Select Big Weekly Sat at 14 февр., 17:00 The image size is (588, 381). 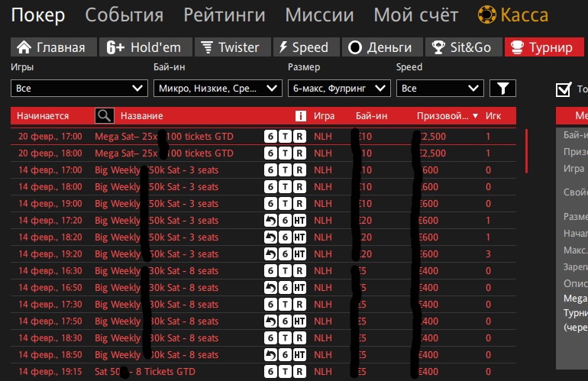point(263,170)
